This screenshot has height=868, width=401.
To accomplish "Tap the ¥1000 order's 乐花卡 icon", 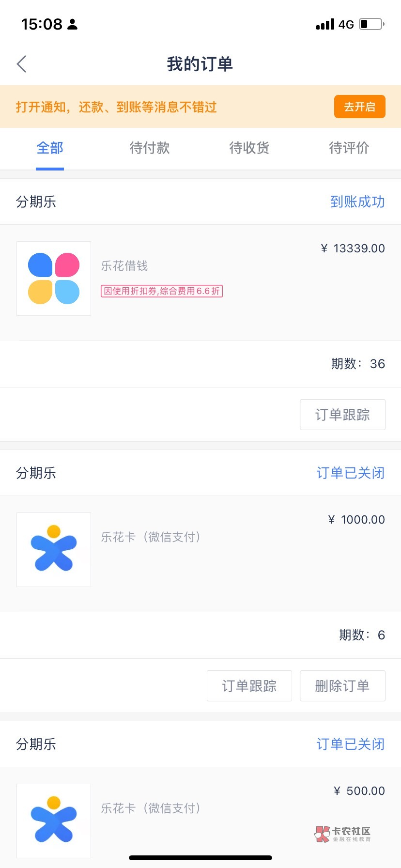I will point(54,550).
